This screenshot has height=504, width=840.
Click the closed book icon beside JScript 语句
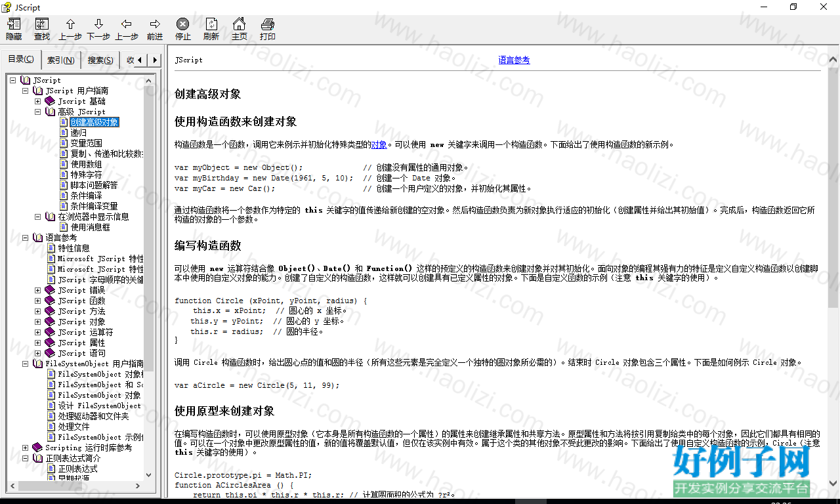[x=50, y=353]
